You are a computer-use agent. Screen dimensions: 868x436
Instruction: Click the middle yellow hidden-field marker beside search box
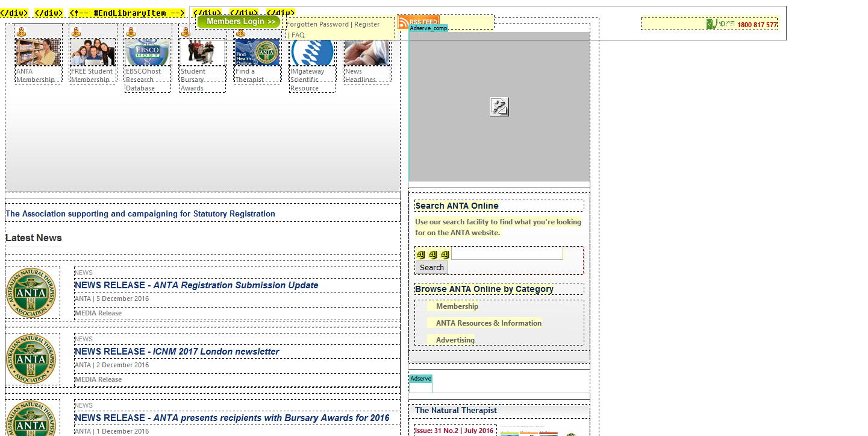[432, 254]
